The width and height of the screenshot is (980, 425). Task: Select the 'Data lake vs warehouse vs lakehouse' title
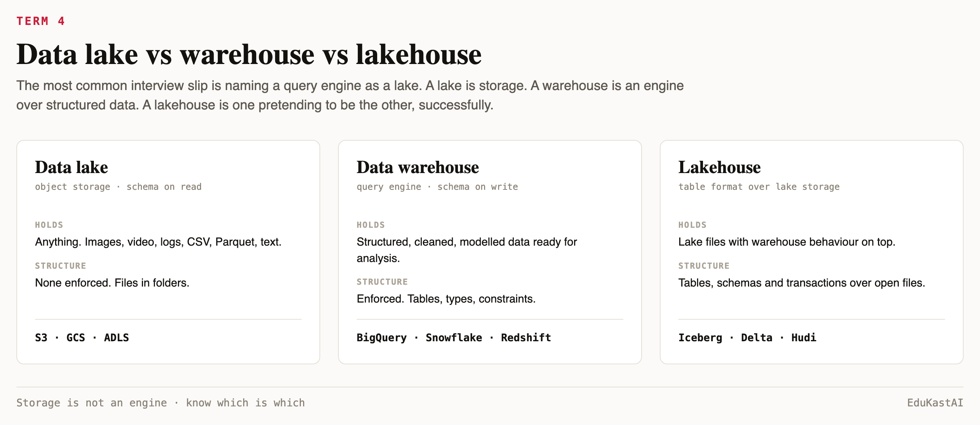point(249,54)
